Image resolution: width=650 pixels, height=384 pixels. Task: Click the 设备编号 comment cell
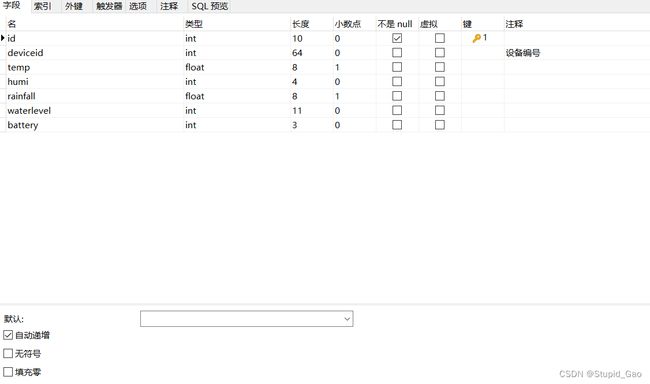(577, 53)
